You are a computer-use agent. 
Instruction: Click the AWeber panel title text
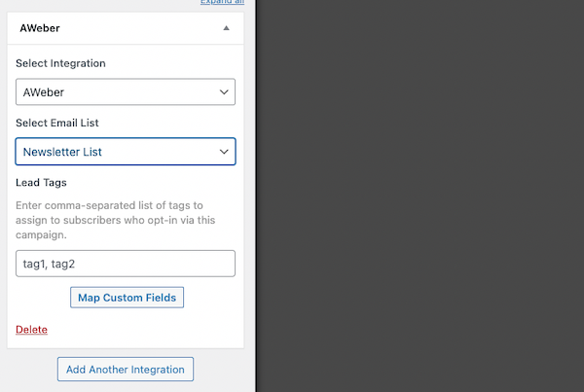[x=40, y=28]
